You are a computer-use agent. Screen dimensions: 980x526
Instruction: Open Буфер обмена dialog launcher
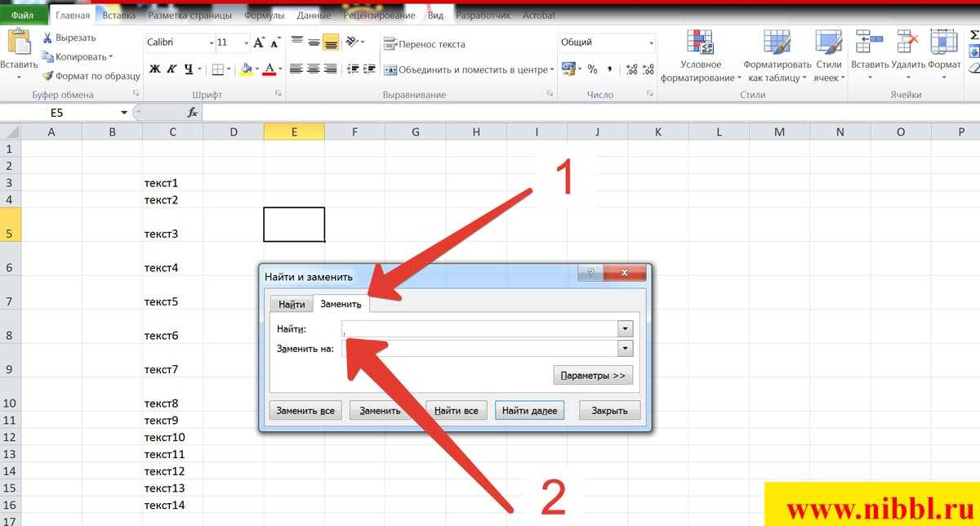click(x=136, y=95)
